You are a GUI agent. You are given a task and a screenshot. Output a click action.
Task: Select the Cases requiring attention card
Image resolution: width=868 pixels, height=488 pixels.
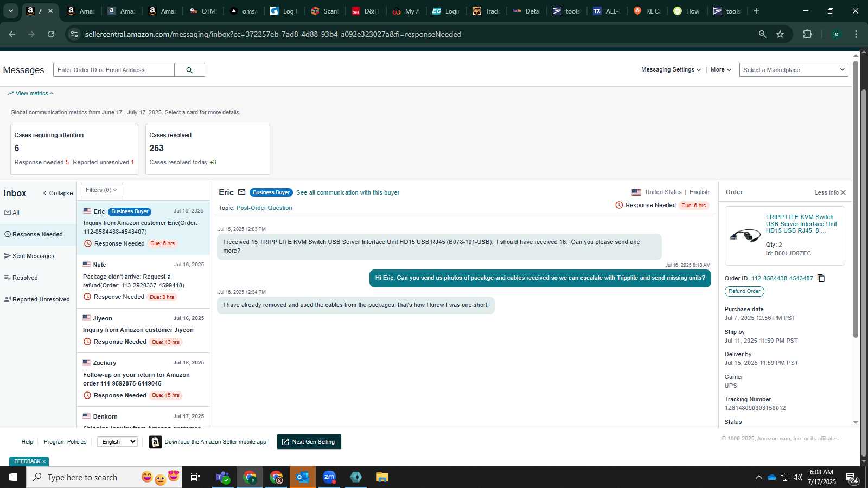coord(74,149)
